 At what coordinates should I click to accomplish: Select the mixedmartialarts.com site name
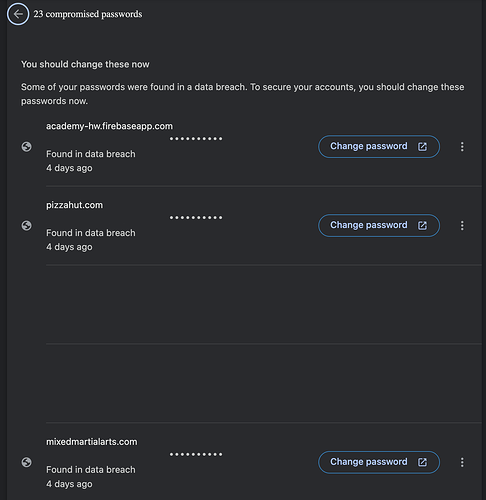(91, 442)
